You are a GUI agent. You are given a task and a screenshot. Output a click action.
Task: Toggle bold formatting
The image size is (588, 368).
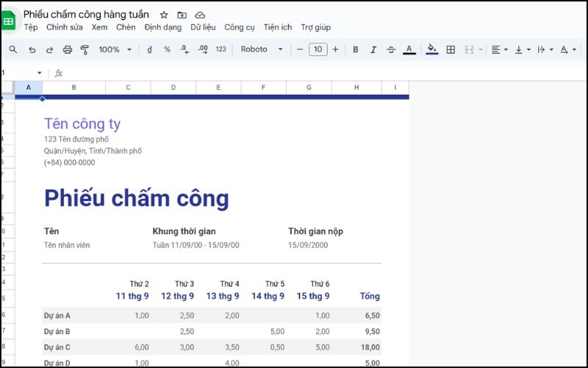[x=356, y=49]
